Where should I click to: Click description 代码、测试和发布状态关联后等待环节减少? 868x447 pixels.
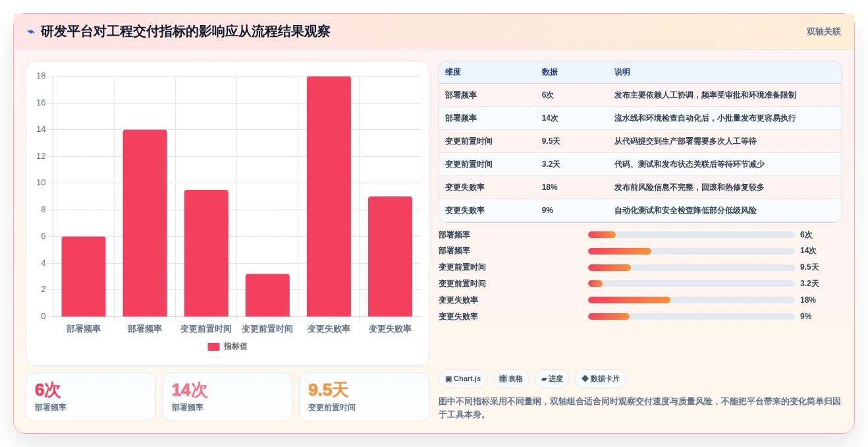click(690, 164)
